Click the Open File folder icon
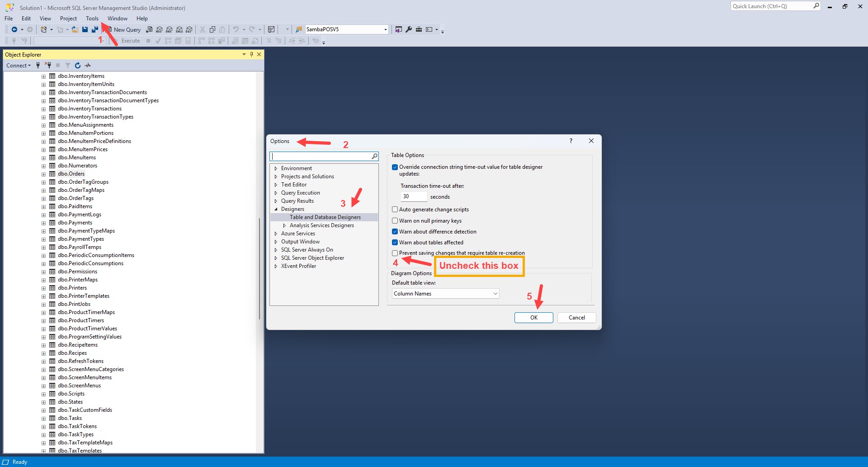This screenshot has height=467, width=868. coord(75,29)
